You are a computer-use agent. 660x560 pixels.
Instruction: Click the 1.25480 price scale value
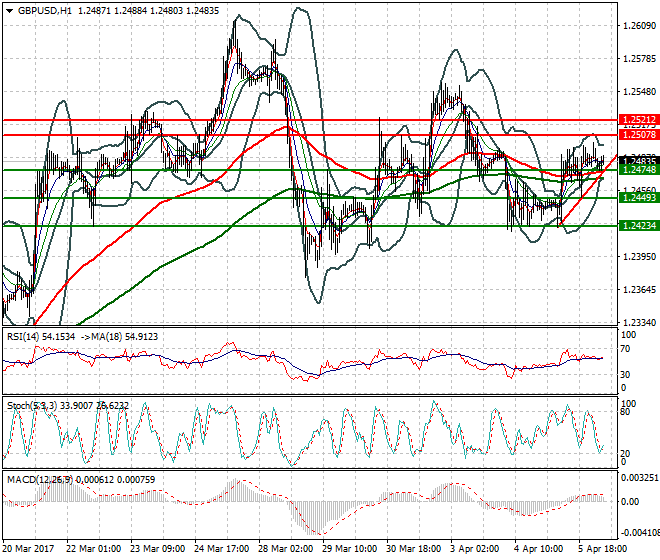point(639,91)
